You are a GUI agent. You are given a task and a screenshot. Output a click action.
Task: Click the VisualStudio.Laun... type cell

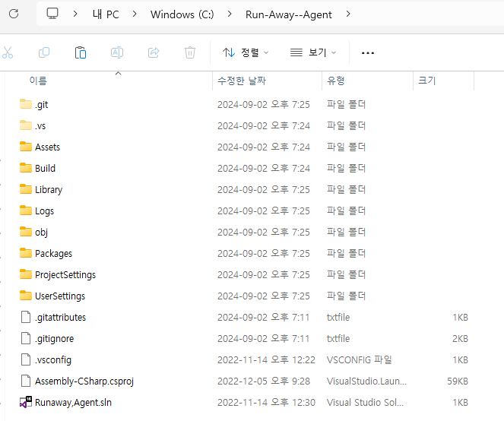pos(366,381)
